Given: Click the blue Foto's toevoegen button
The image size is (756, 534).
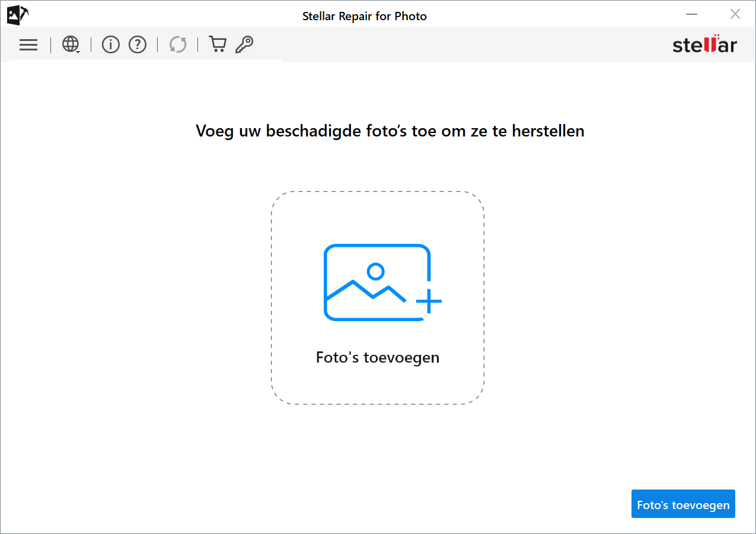Looking at the screenshot, I should (683, 504).
